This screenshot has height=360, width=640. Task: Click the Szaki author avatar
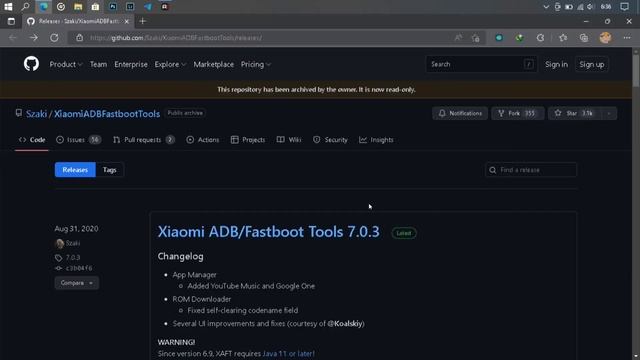59,243
